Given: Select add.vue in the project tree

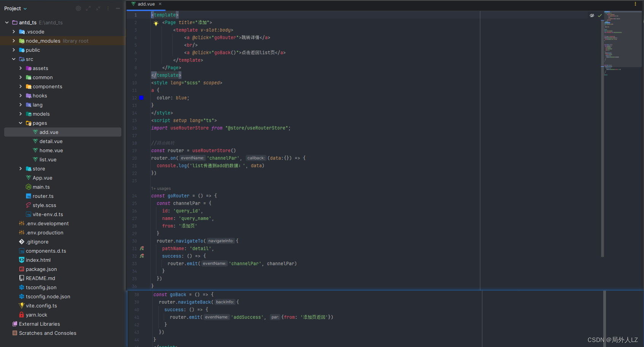Looking at the screenshot, I should [x=63, y=132].
